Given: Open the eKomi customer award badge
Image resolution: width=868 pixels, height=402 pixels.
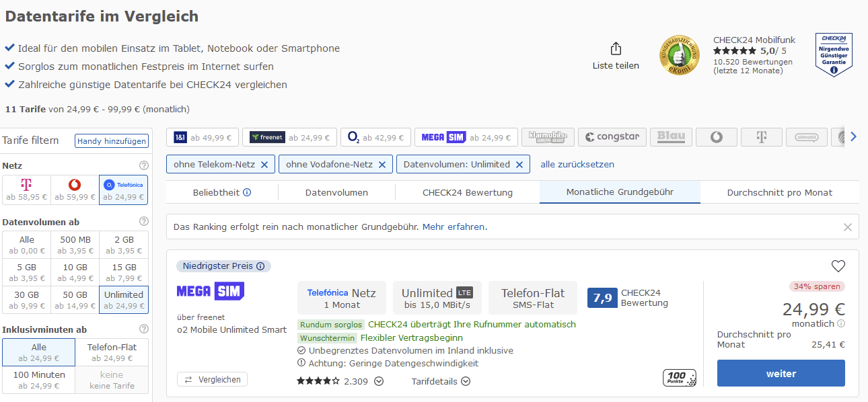Looking at the screenshot, I should pyautogui.click(x=680, y=55).
